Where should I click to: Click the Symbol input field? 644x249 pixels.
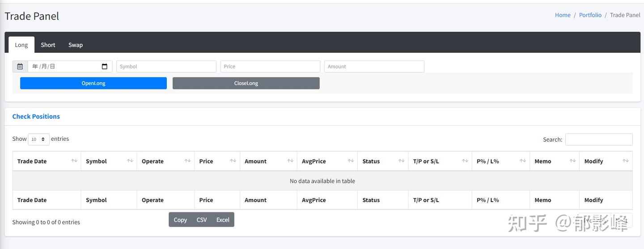(x=166, y=67)
